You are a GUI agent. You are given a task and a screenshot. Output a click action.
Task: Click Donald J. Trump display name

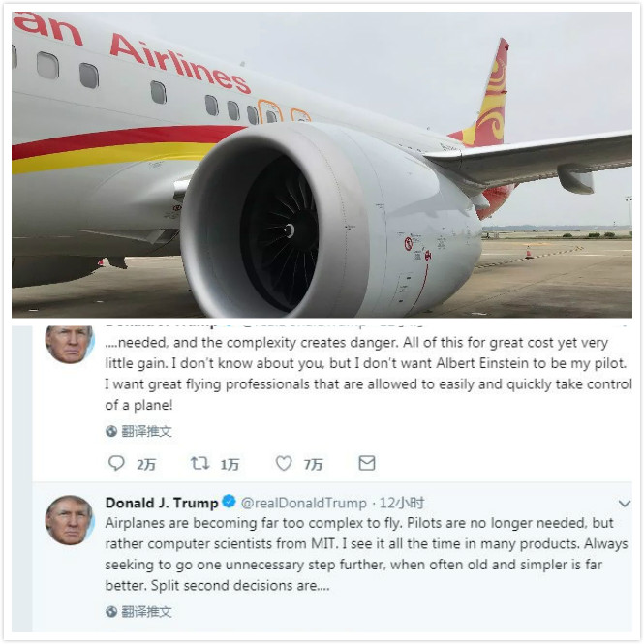click(162, 503)
